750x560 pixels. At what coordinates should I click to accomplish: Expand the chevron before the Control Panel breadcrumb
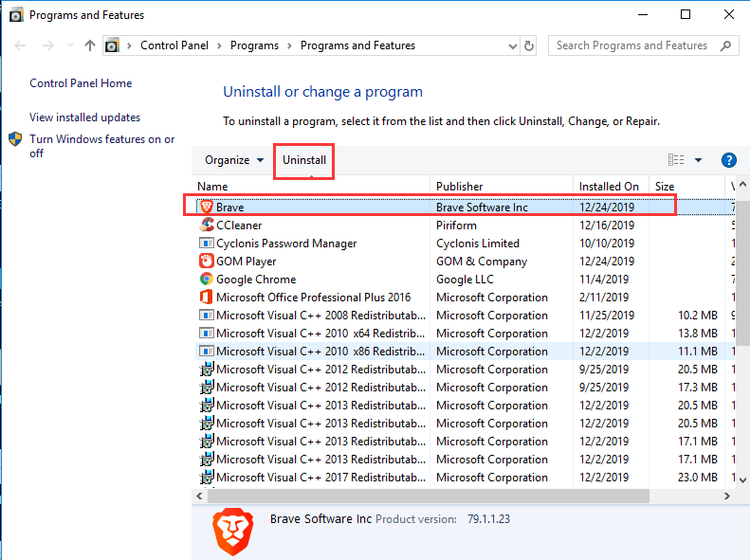click(129, 45)
